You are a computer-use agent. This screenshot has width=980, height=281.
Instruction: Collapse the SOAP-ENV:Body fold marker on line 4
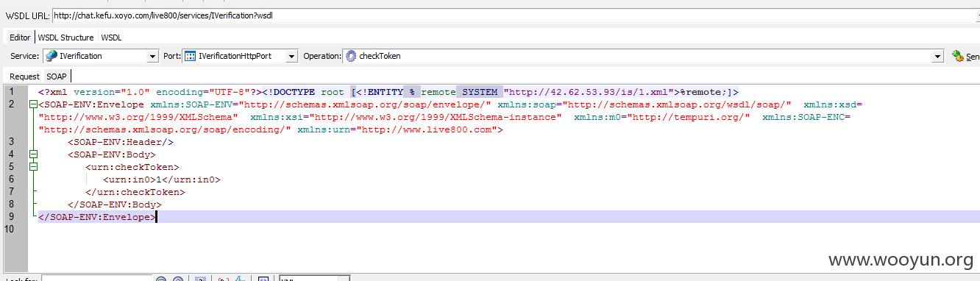tap(33, 154)
